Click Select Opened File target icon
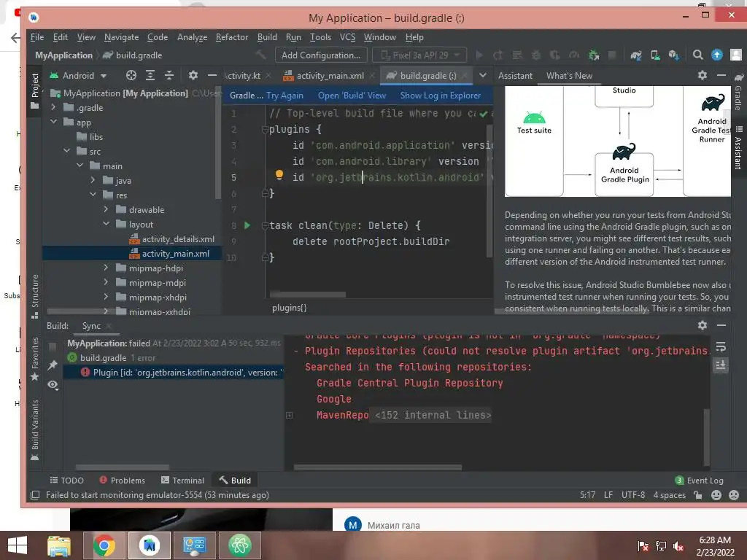 point(131,75)
